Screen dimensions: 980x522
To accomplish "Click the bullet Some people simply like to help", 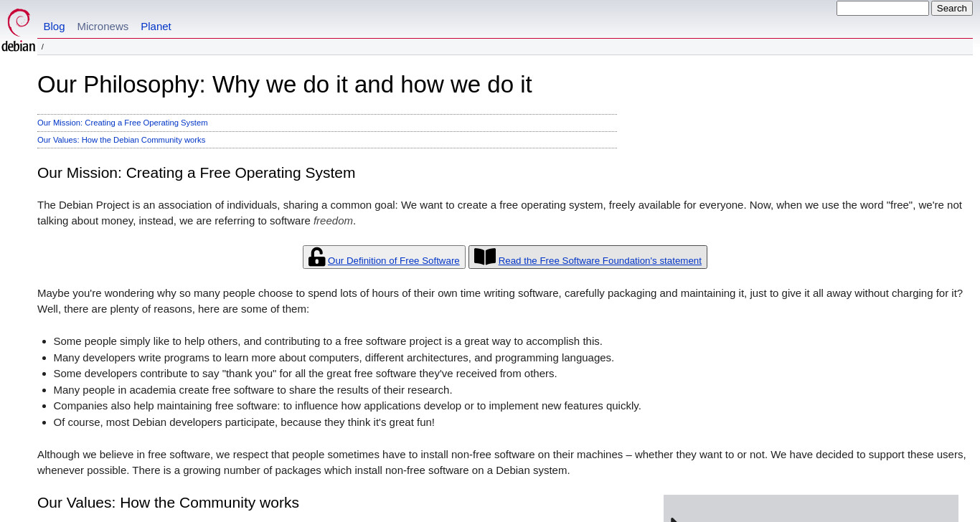I will tap(328, 341).
